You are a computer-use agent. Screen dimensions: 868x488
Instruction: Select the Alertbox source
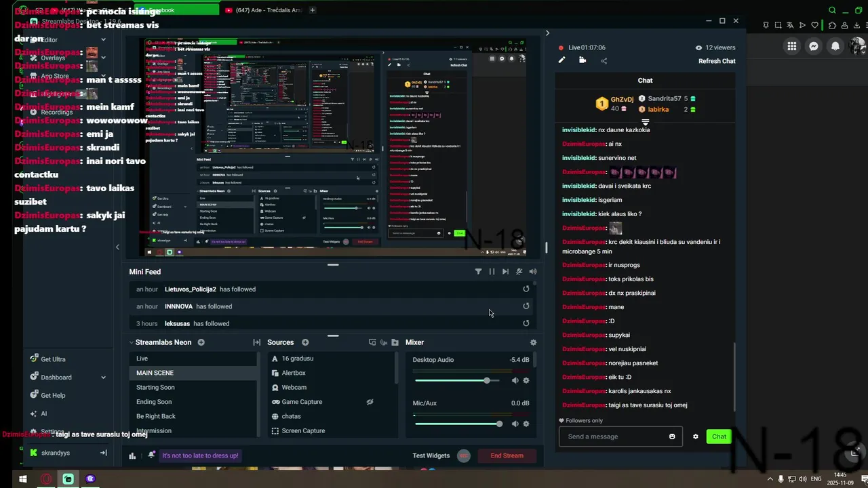pos(331,373)
